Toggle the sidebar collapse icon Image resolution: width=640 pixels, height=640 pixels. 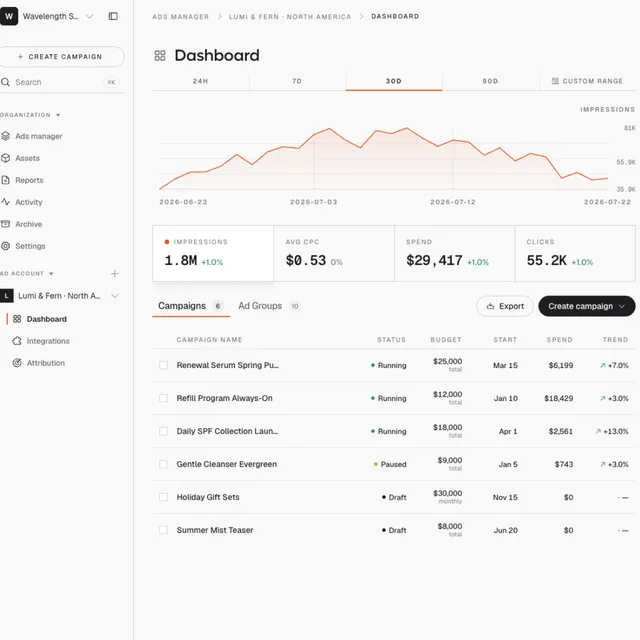tap(113, 16)
